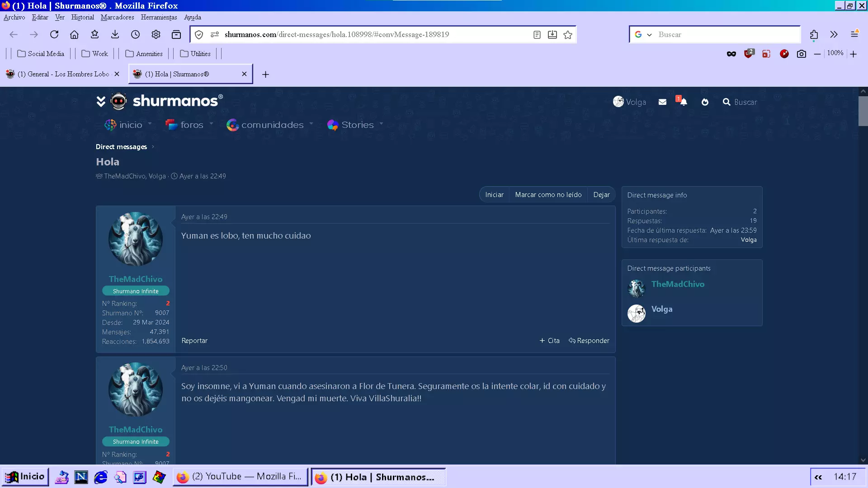Screen dimensions: 868x488
Task: Click the Shurmanos mascot logo
Action: coord(118,101)
